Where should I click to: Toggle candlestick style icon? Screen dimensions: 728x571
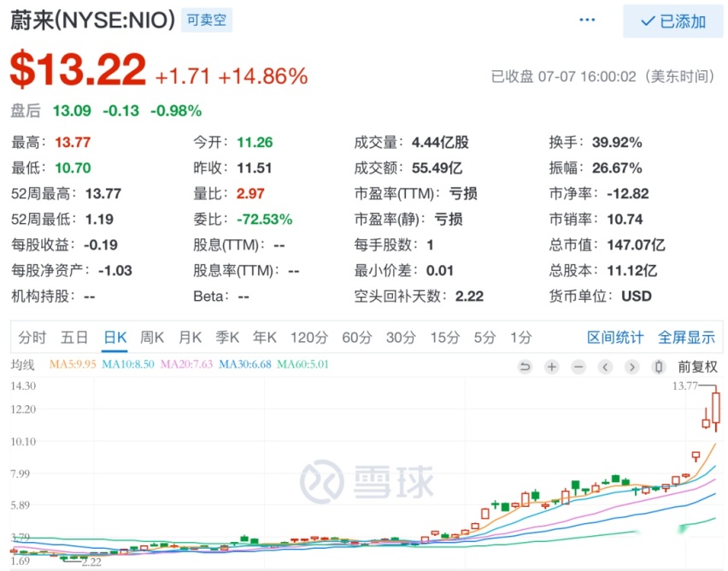point(658,367)
